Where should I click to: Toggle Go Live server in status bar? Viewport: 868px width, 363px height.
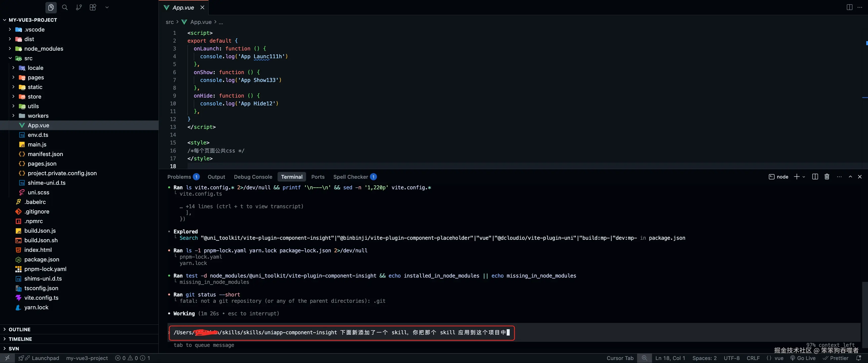click(803, 358)
